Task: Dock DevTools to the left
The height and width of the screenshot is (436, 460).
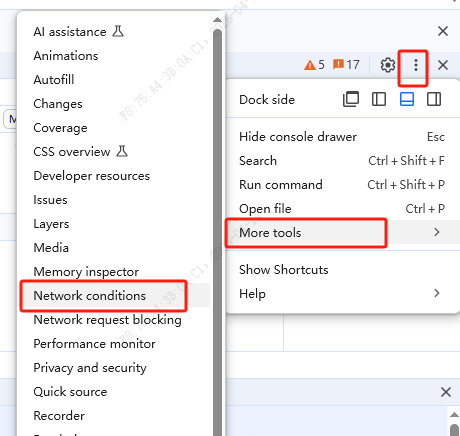Action: click(x=379, y=99)
